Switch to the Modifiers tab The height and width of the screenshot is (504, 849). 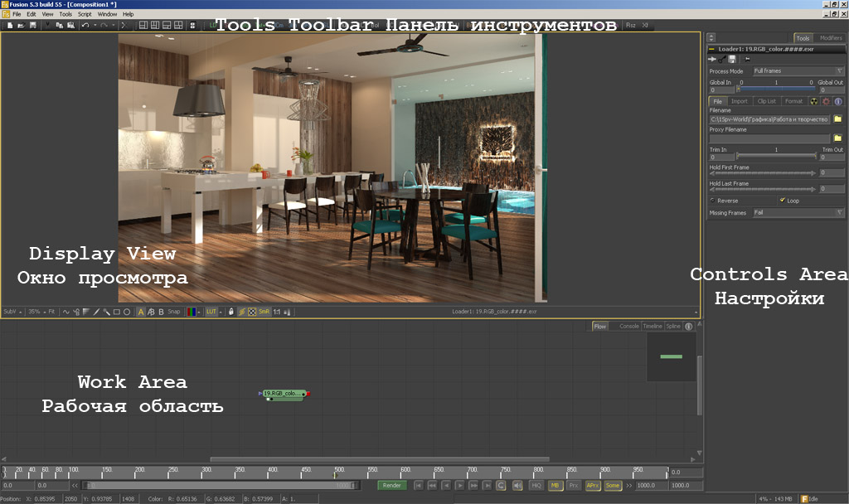830,38
